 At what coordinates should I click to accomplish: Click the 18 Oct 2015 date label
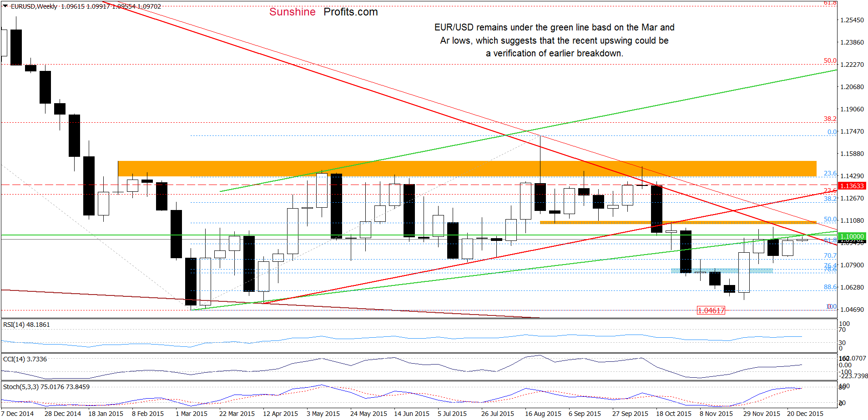[x=674, y=414]
